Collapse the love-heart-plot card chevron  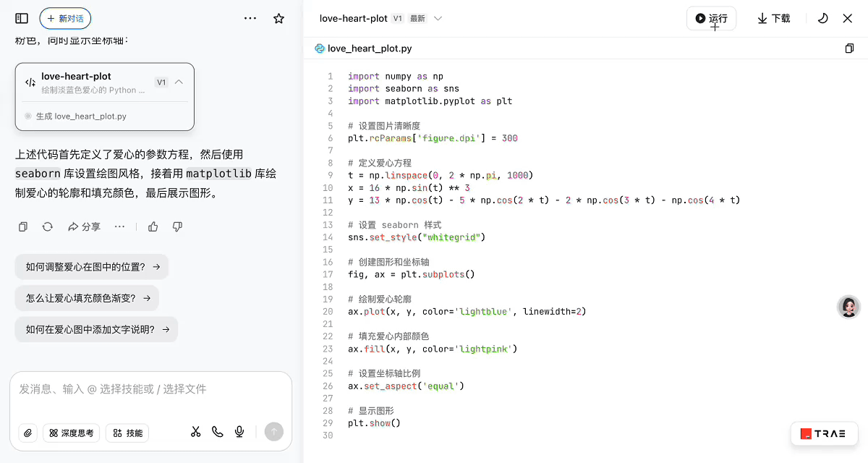[x=179, y=82]
